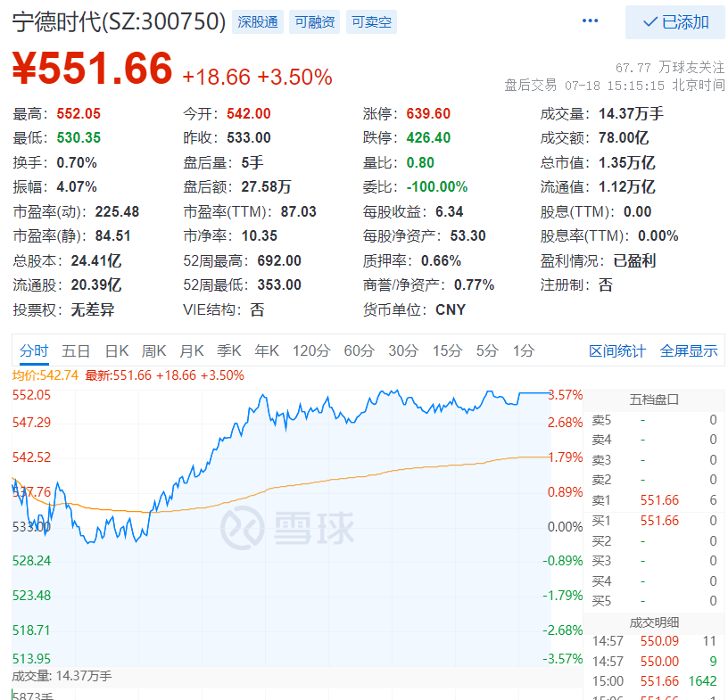Click the 0.00% axis label on chart
Viewport: 728px width, 700px height.
tap(565, 527)
